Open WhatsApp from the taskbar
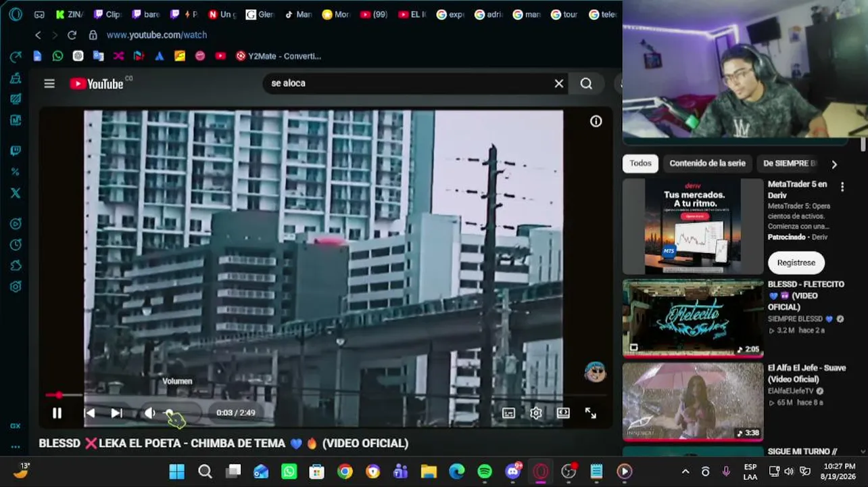The width and height of the screenshot is (868, 487). click(x=289, y=471)
